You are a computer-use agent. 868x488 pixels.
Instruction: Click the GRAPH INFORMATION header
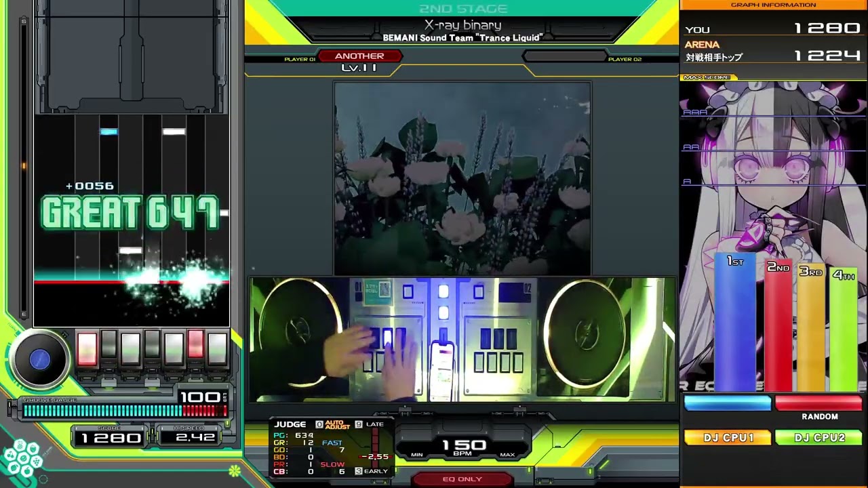(773, 5)
